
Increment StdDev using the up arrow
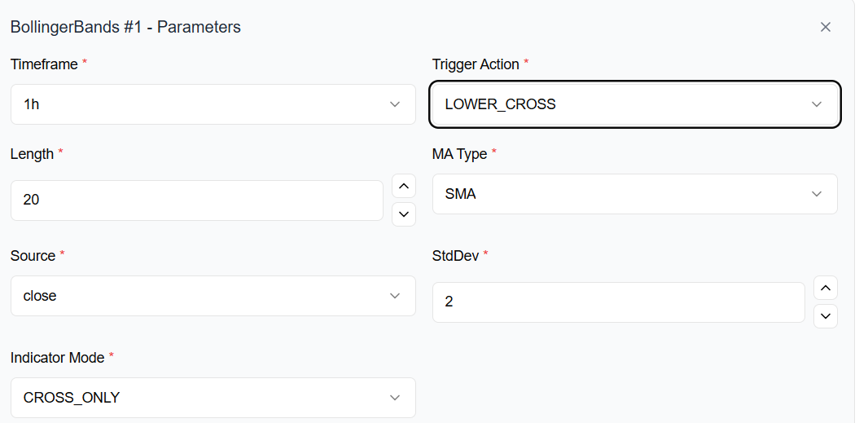click(825, 288)
